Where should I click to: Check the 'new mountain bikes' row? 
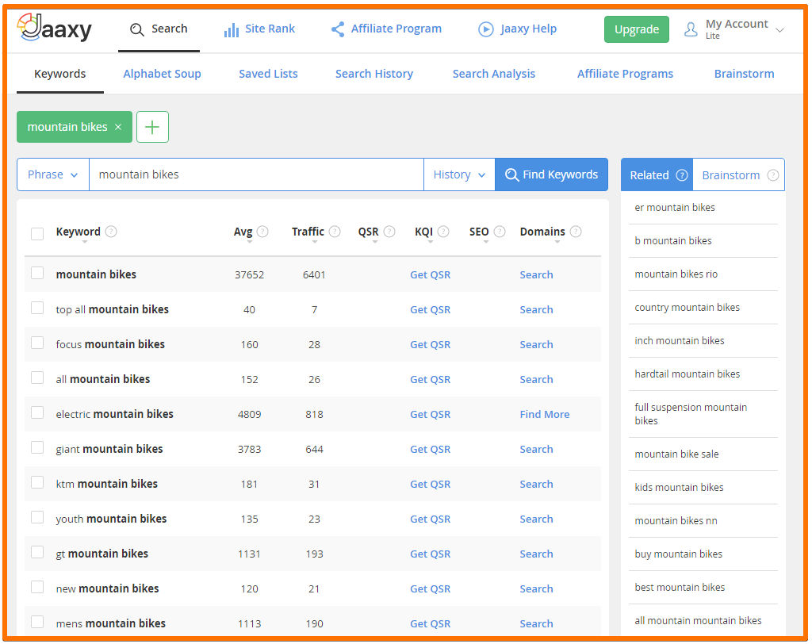tap(37, 587)
